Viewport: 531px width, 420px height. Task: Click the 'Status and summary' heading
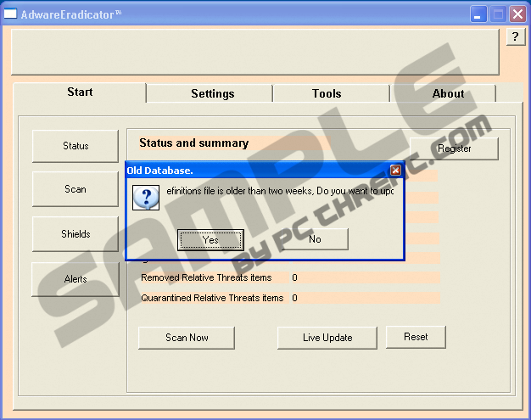(x=194, y=143)
